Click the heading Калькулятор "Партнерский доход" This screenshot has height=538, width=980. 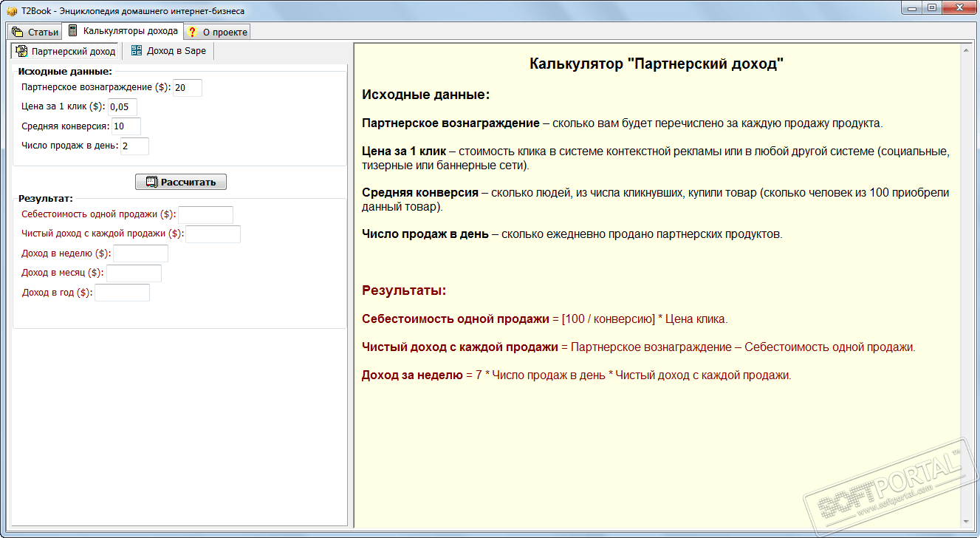pyautogui.click(x=657, y=64)
